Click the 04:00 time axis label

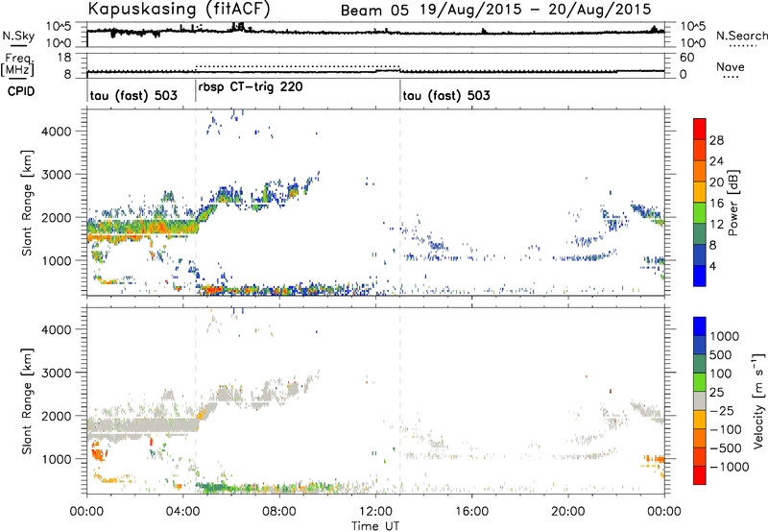coord(182,512)
